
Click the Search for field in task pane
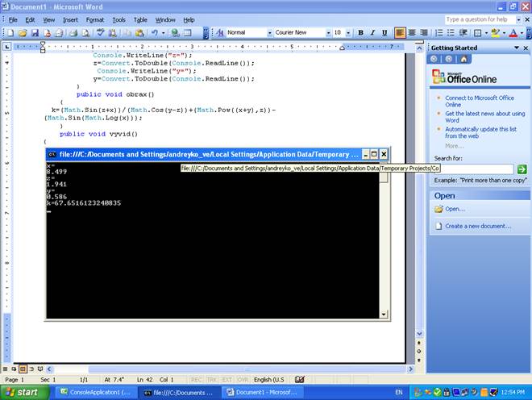[x=474, y=169]
